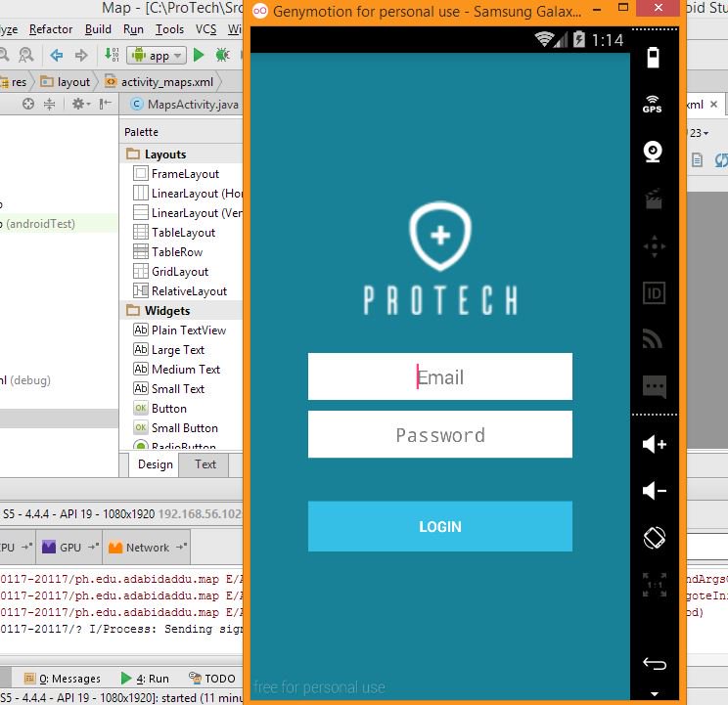The height and width of the screenshot is (705, 728).
Task: Collapse the Widgets palette group
Action: tap(181, 310)
